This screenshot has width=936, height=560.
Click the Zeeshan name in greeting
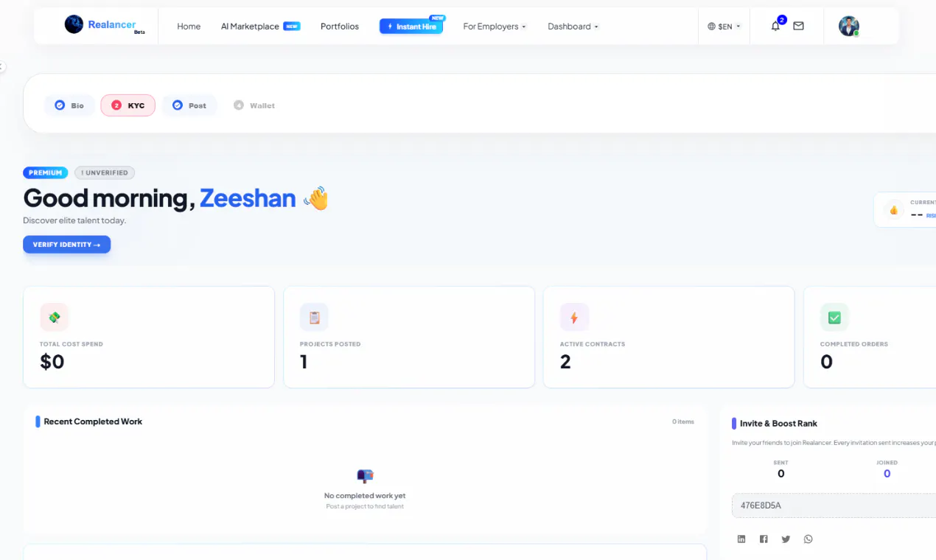pos(248,198)
